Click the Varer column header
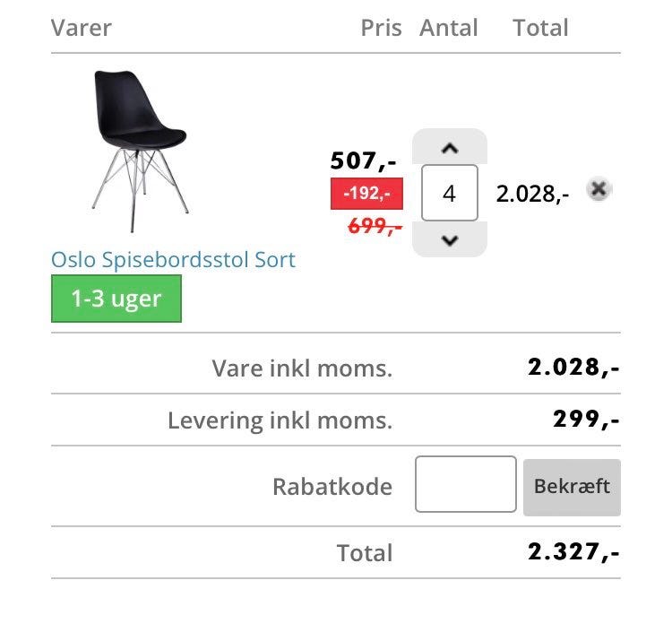Screen dimensions: 672x641 pyautogui.click(x=82, y=28)
